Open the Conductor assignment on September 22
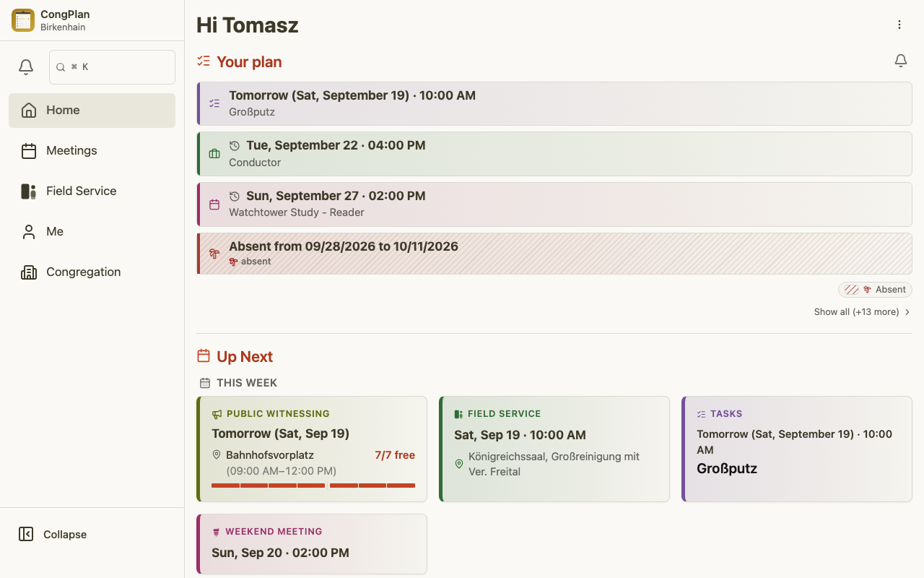 [554, 154]
